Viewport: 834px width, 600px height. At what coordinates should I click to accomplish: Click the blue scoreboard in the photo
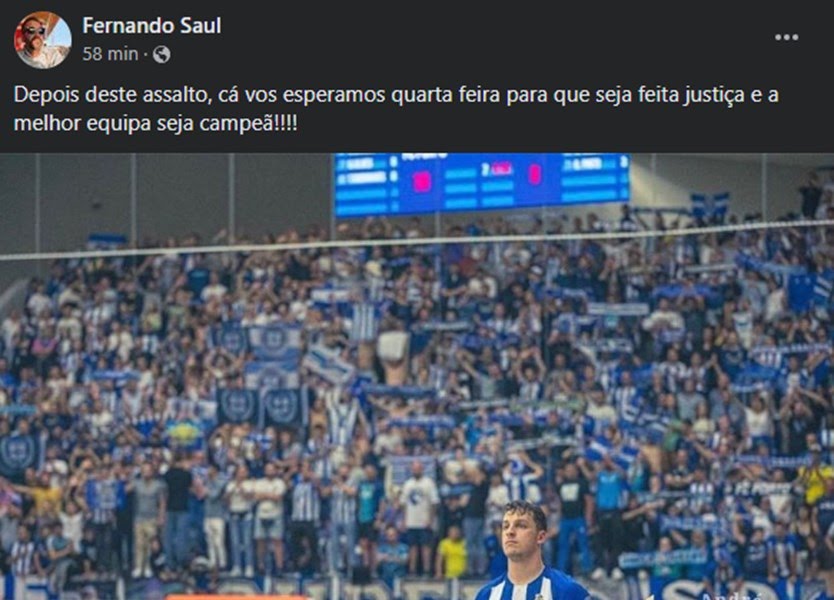click(482, 184)
